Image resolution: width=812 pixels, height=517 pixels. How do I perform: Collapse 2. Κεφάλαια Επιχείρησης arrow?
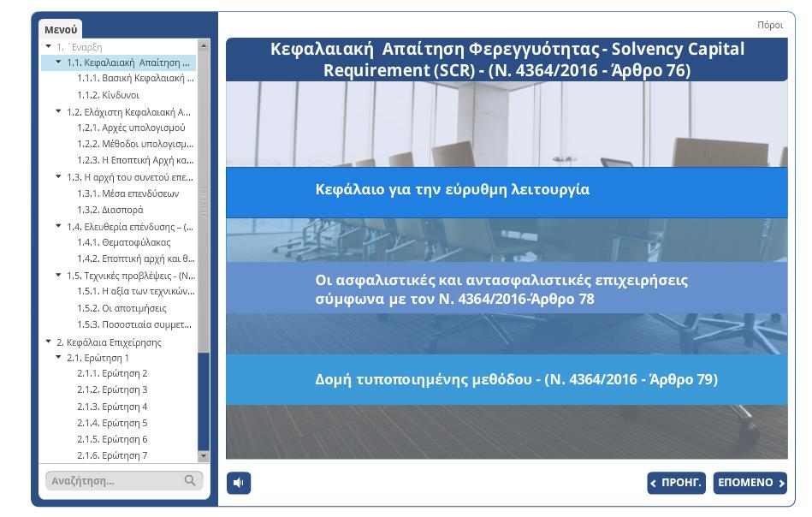[48, 341]
